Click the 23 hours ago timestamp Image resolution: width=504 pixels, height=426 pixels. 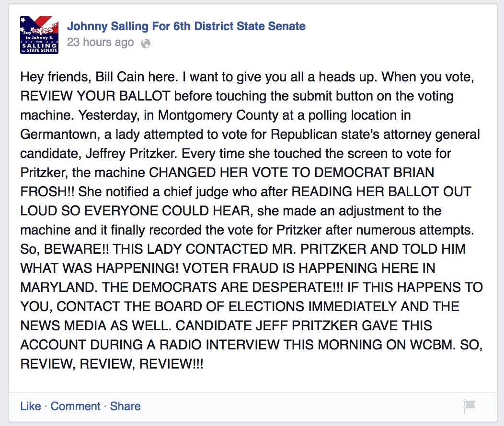click(x=100, y=42)
